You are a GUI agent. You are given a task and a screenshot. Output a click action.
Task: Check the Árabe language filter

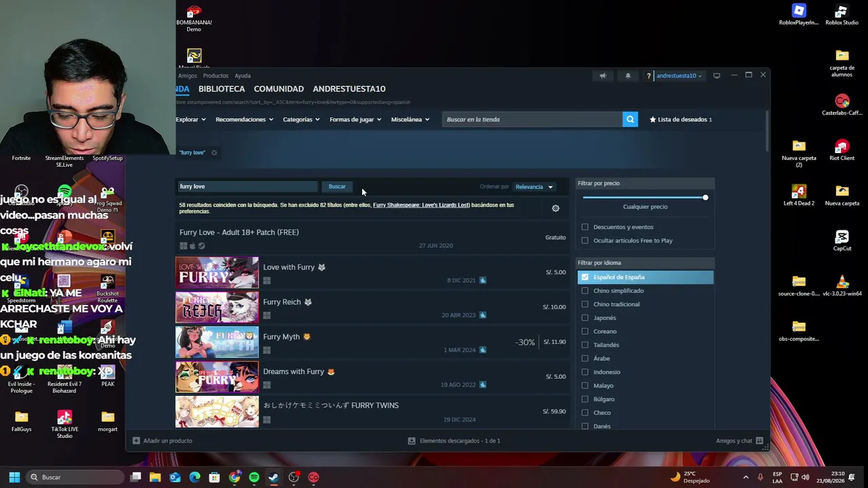(x=585, y=359)
